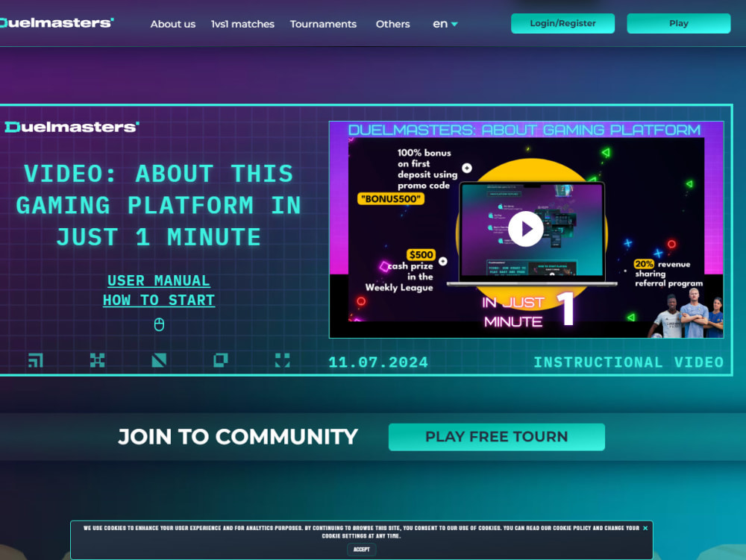The width and height of the screenshot is (746, 560).
Task: Click the four-corner brackets banner icon
Action: pyautogui.click(x=283, y=360)
